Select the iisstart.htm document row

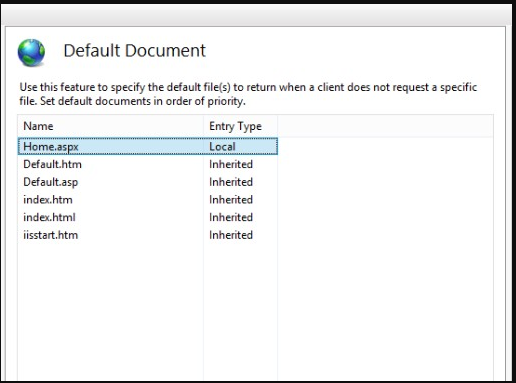(148, 235)
